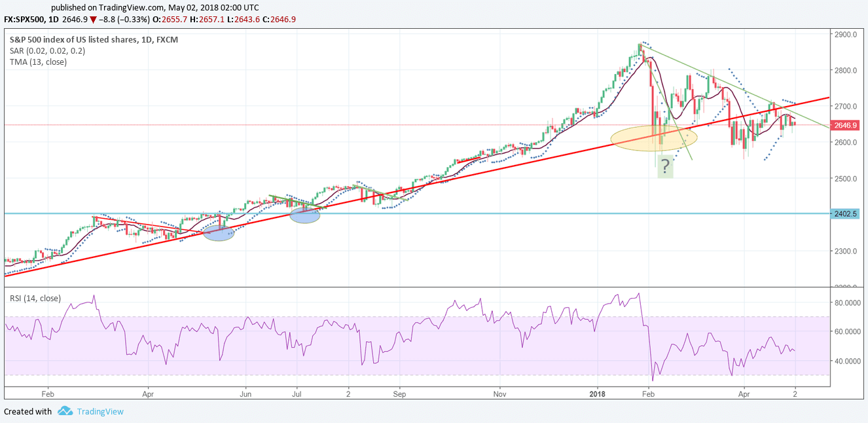Click the bold 2018 time axis label
Image resolution: width=868 pixels, height=423 pixels.
click(x=598, y=395)
